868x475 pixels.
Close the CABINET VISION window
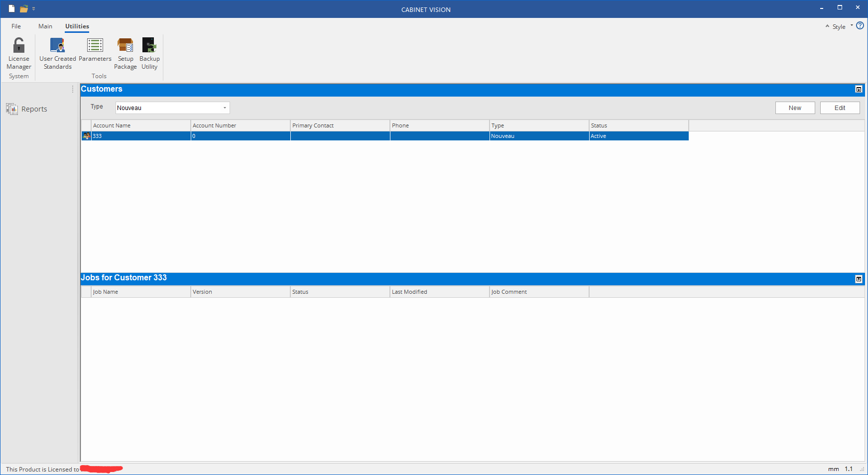tap(858, 8)
